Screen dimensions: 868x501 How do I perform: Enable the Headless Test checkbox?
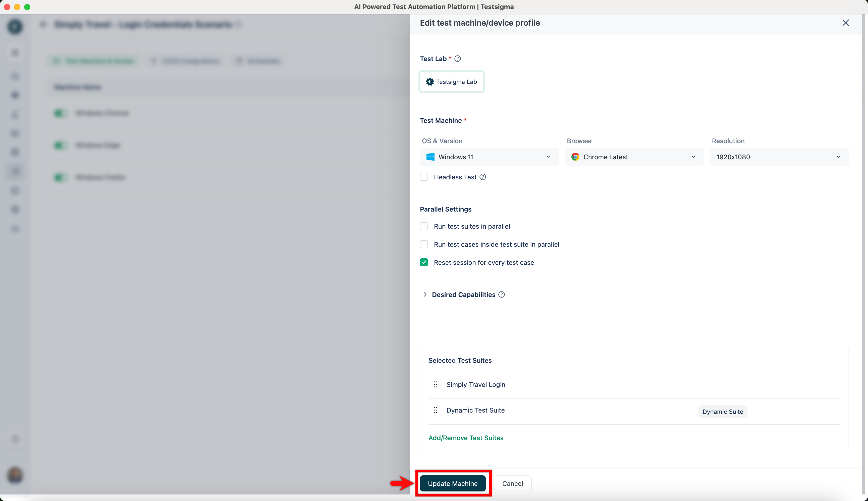click(x=424, y=177)
